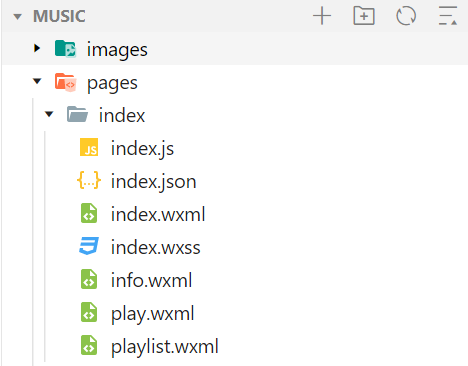Select the pages folder label
468x366 pixels.
tap(112, 83)
